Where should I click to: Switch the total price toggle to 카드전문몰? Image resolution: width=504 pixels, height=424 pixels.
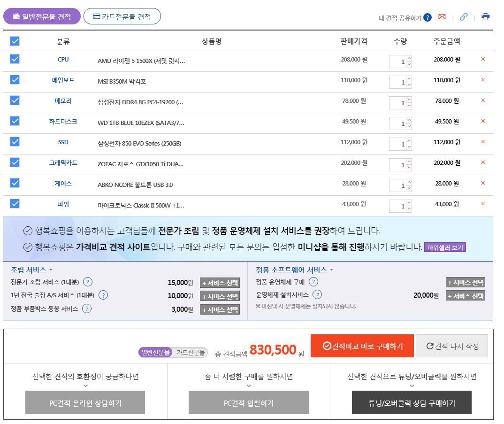tap(190, 353)
